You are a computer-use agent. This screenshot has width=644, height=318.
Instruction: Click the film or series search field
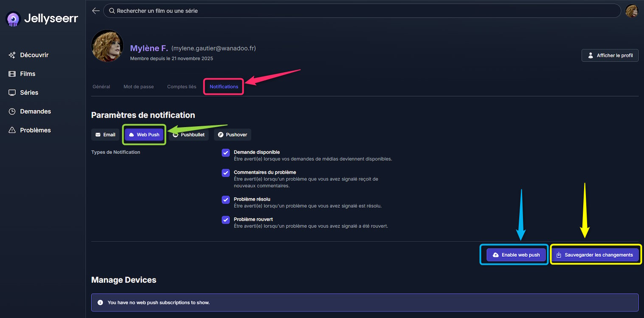pos(361,11)
